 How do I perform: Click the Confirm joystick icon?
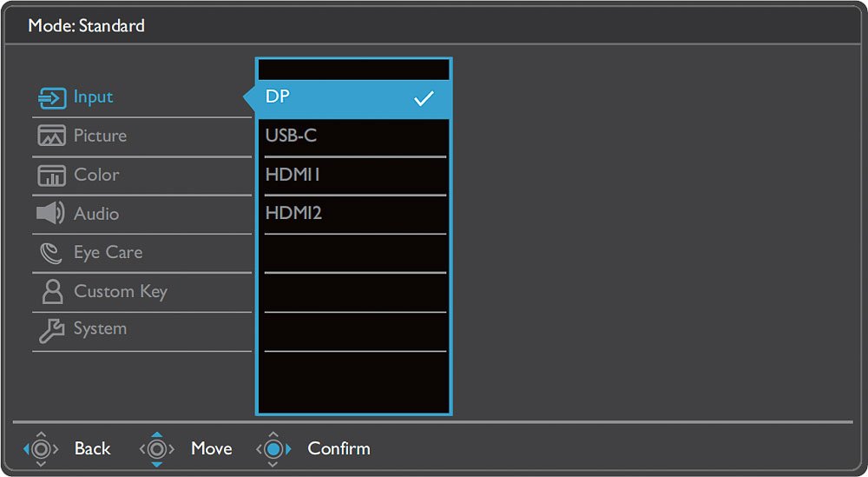click(273, 448)
